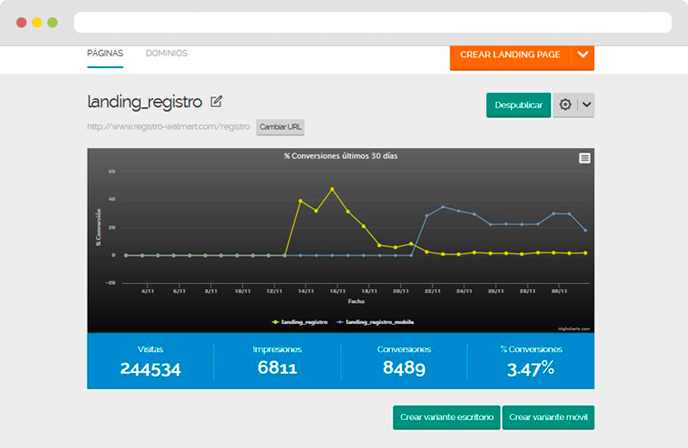The image size is (688, 448).
Task: Click the edit pencil icon next to landing_registro
Action: pos(216,101)
